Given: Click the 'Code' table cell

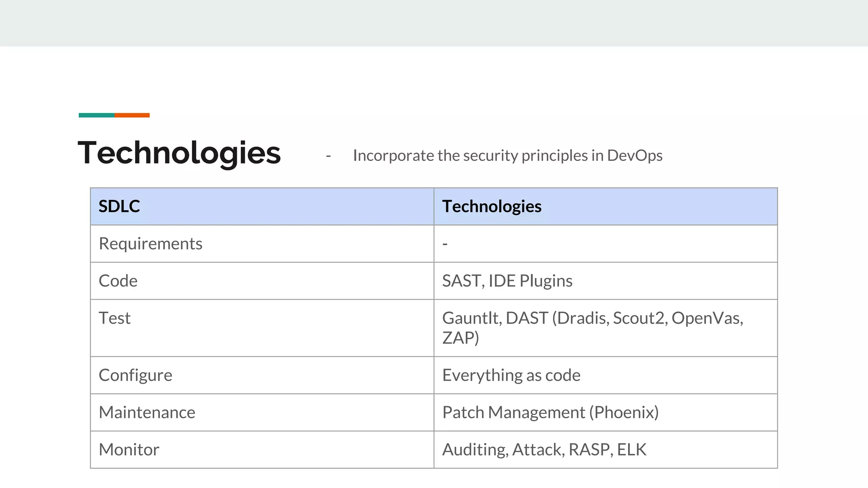Looking at the screenshot, I should coord(262,281).
